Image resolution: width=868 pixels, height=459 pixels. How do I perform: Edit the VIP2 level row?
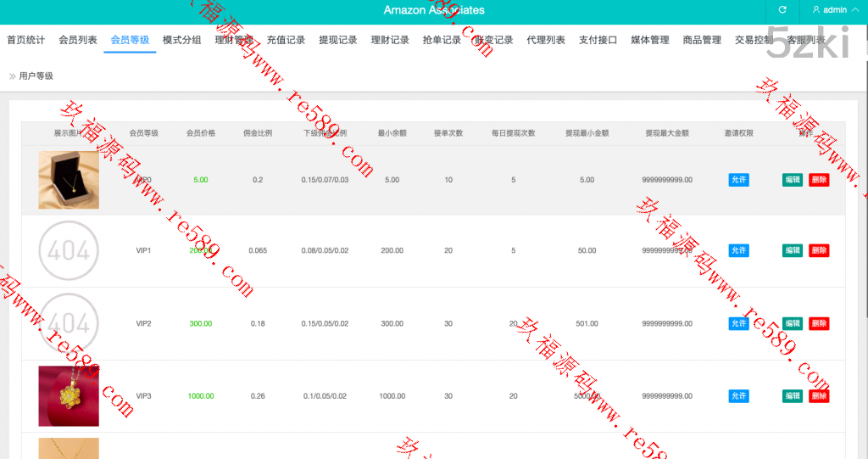pos(792,323)
